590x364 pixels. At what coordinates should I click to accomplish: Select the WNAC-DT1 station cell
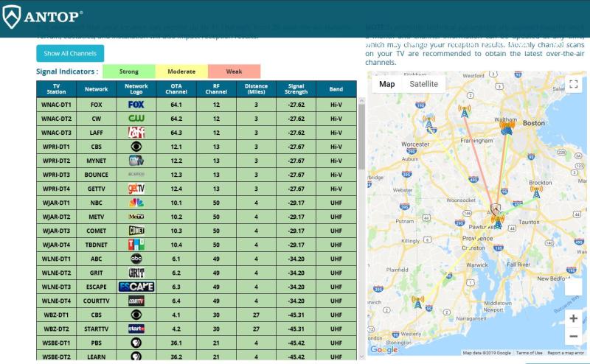click(57, 105)
